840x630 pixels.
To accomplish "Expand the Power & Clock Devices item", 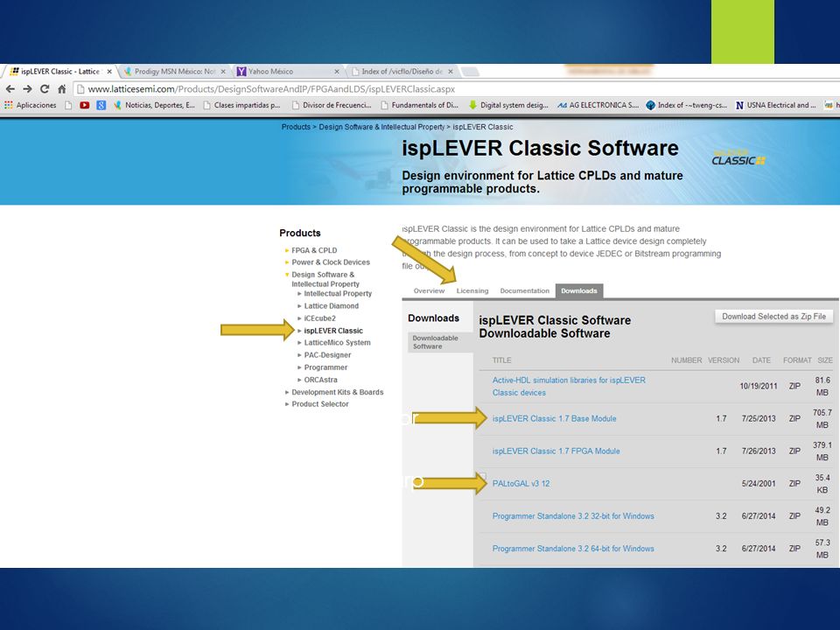I will pyautogui.click(x=331, y=262).
